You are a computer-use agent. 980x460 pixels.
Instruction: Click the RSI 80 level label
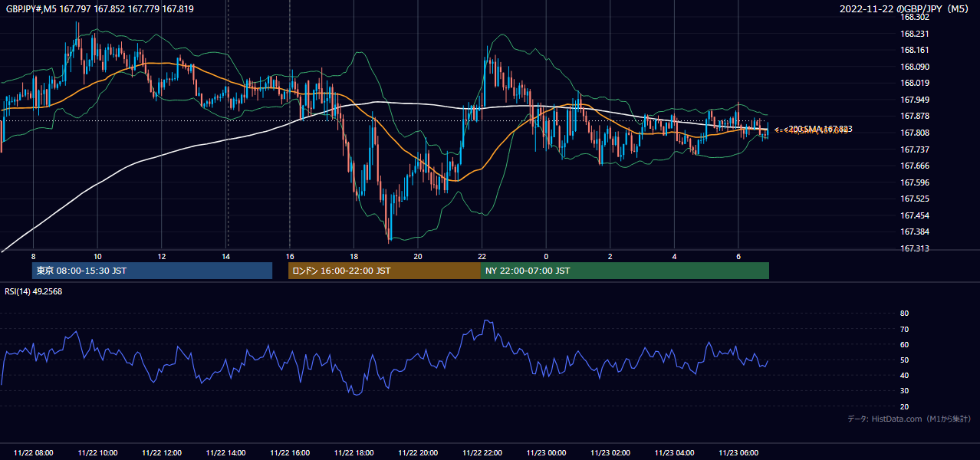904,314
